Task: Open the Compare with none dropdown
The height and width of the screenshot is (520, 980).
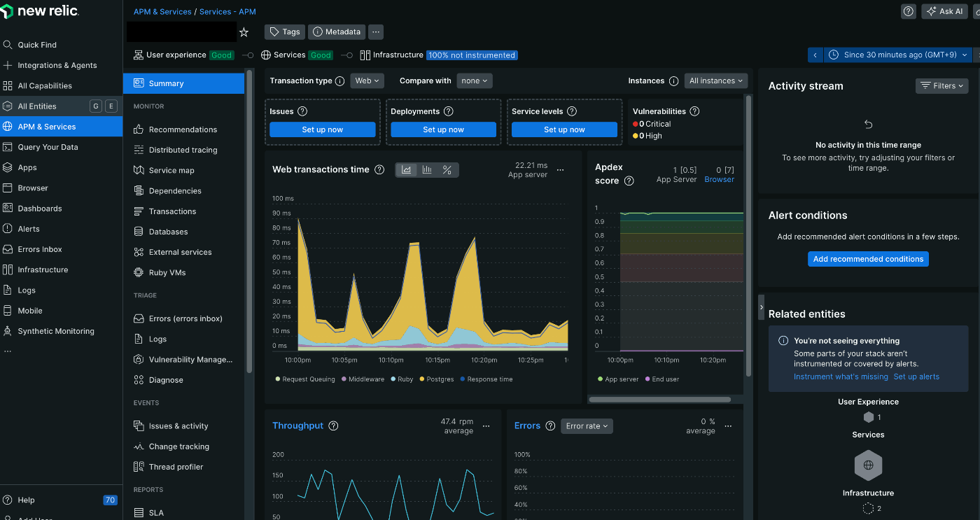Action: pyautogui.click(x=475, y=81)
